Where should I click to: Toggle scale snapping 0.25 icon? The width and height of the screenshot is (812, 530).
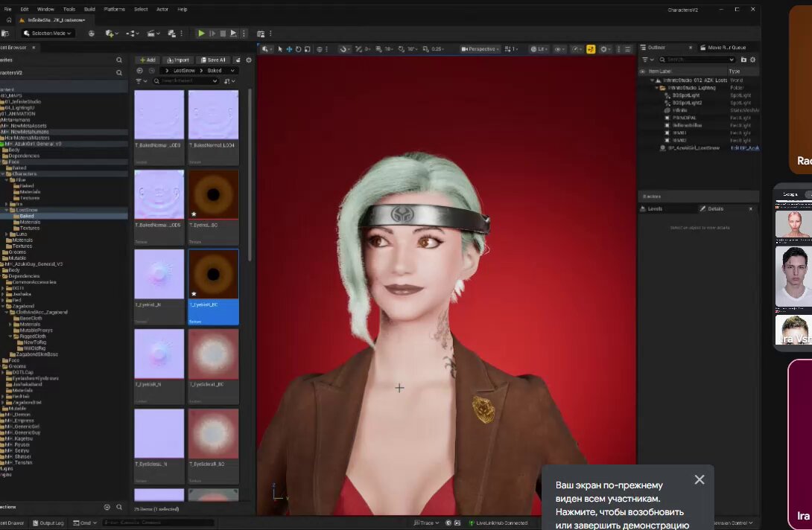coord(425,49)
